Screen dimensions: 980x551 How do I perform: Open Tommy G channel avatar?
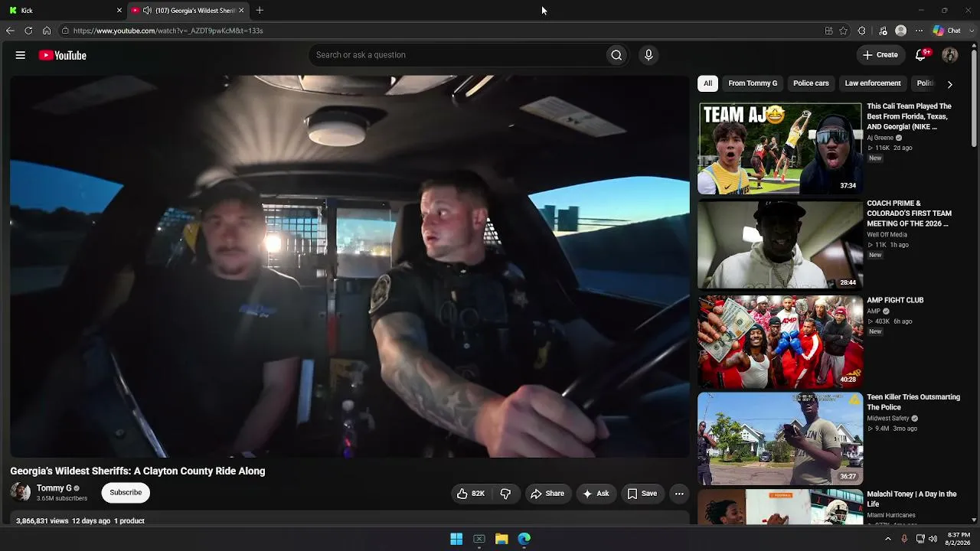[x=21, y=493]
